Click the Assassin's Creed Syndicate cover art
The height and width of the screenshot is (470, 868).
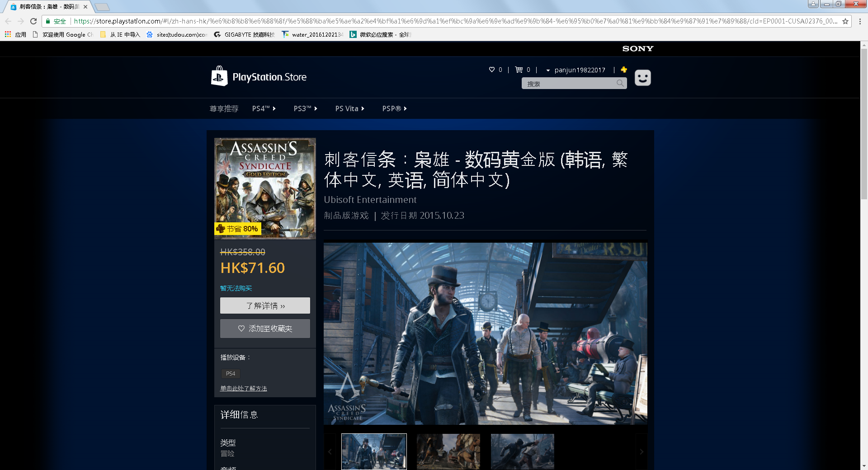[x=265, y=188]
